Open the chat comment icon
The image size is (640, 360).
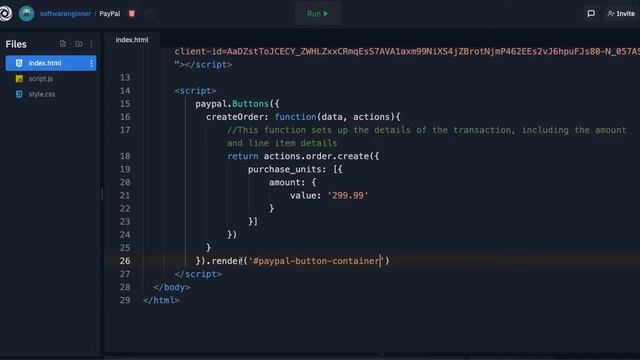coord(591,13)
